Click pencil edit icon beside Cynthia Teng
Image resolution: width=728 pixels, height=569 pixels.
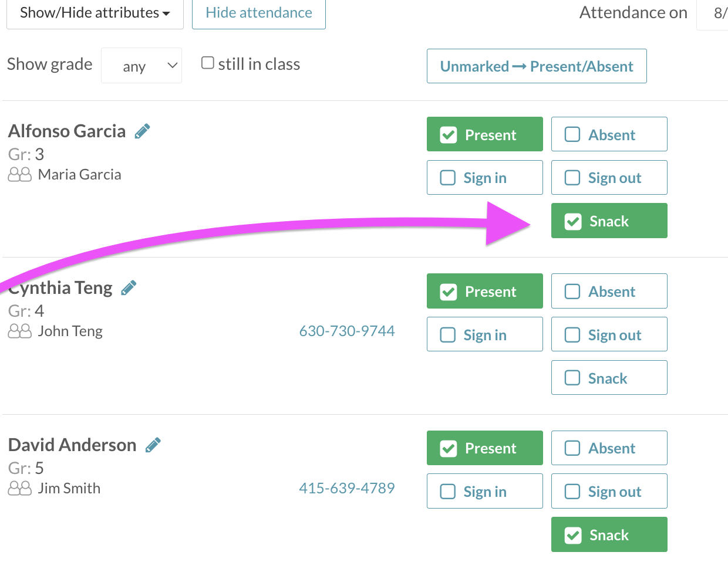tap(129, 288)
